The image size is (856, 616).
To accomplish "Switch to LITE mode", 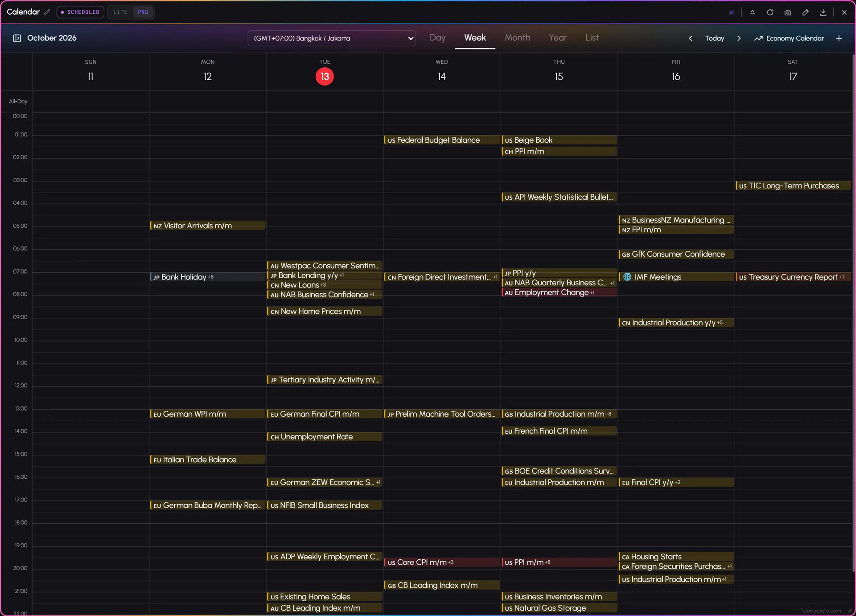I will coord(120,12).
